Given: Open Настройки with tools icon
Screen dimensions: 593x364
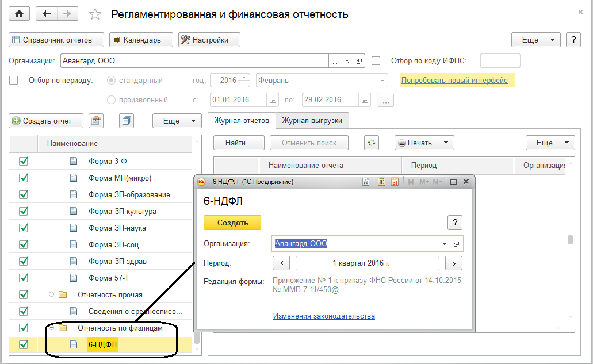Looking at the screenshot, I should (x=209, y=40).
